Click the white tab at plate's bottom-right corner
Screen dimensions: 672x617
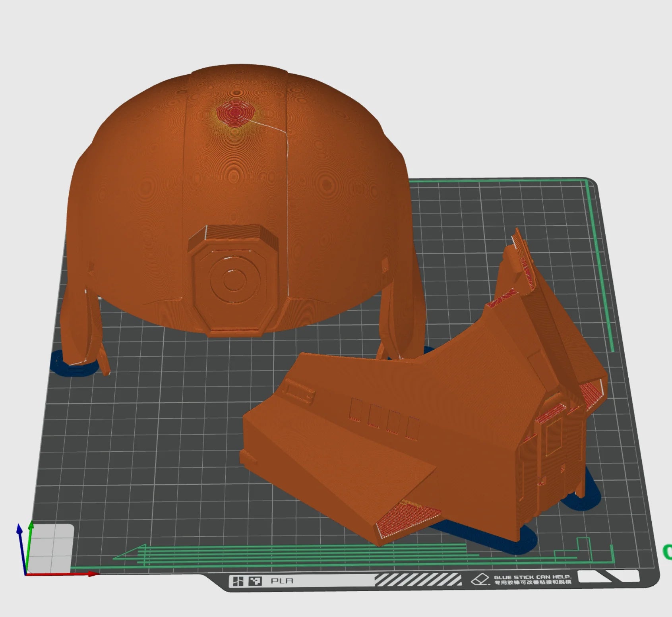click(x=608, y=576)
